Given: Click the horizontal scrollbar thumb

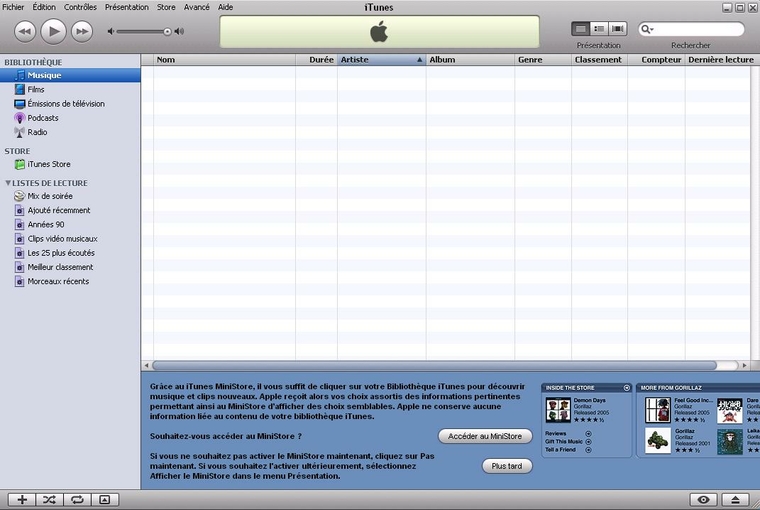Looking at the screenshot, I should [x=434, y=366].
